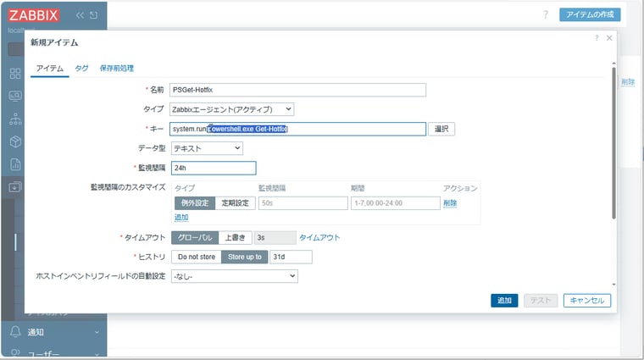Select the 例外設定 interval type toggle

coord(195,203)
